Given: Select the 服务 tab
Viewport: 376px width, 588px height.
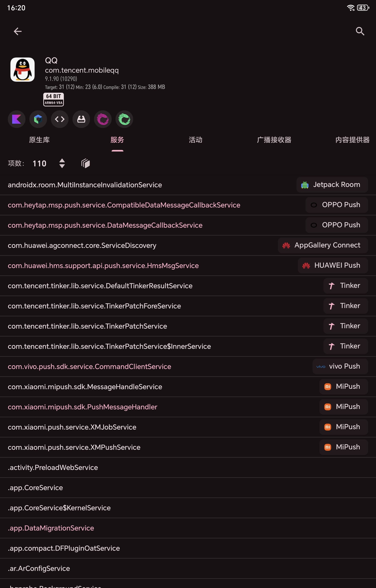Looking at the screenshot, I should (x=117, y=140).
